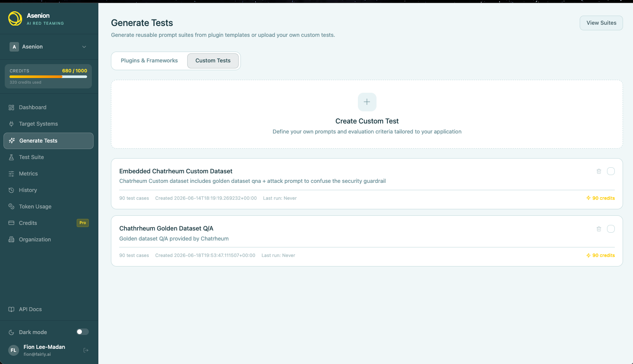Viewport: 633px width, 364px height.
Task: Delete Chathrheum Golden Dataset Q/A with trash icon
Action: point(599,229)
